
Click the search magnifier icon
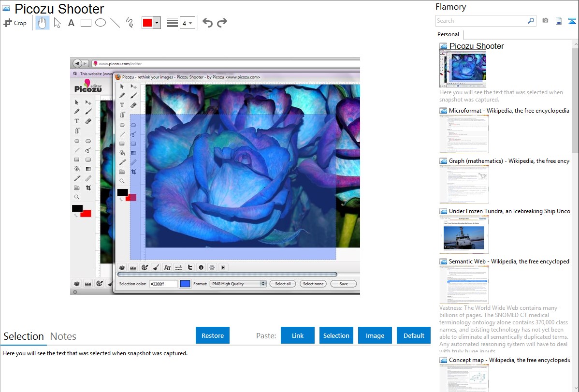tap(531, 21)
